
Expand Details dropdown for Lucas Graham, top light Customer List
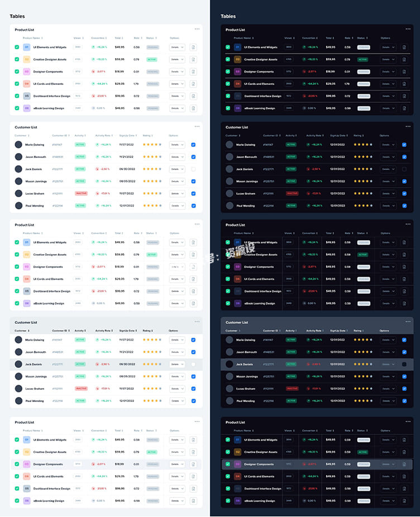pos(177,193)
